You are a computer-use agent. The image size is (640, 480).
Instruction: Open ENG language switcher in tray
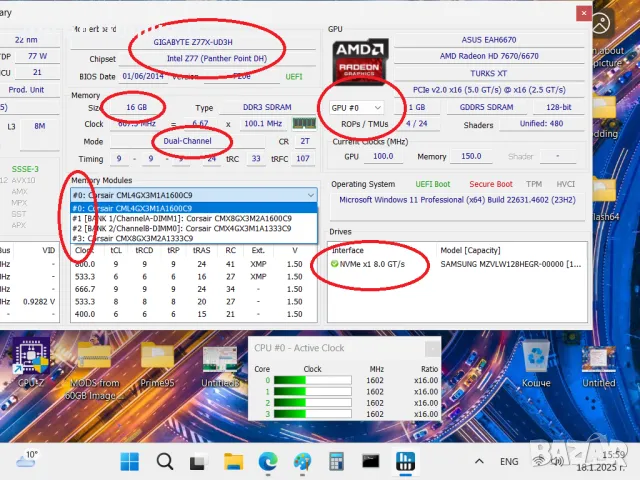(x=509, y=462)
